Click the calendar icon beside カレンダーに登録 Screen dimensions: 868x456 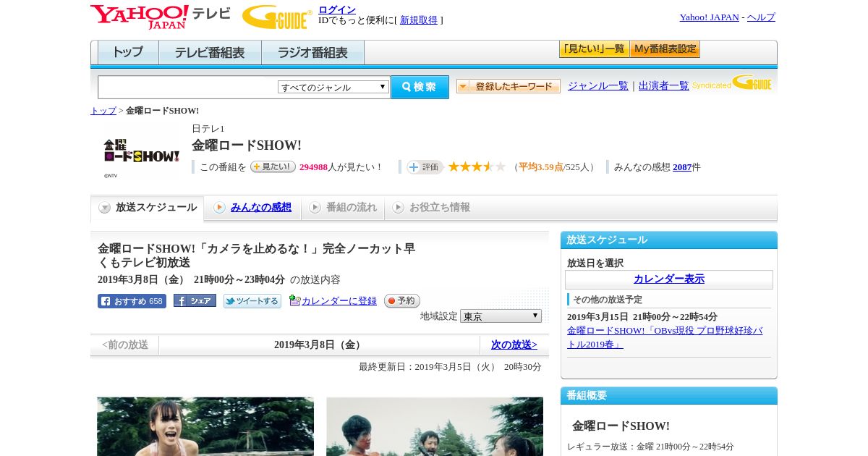pos(294,300)
